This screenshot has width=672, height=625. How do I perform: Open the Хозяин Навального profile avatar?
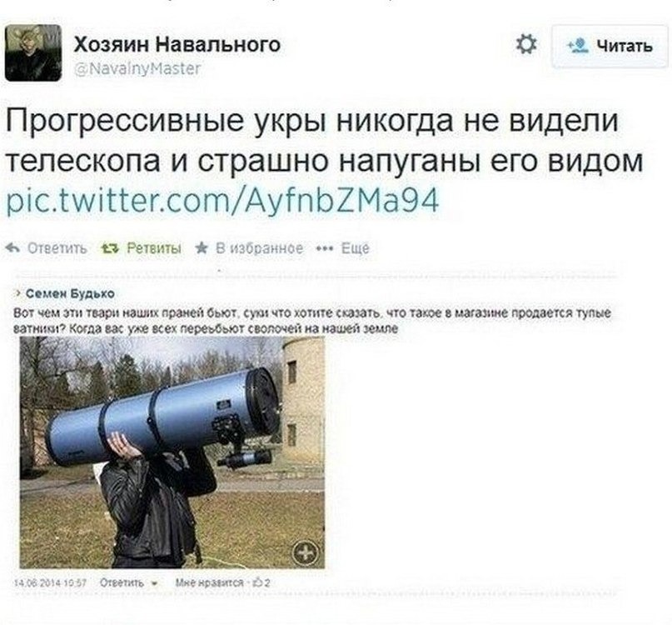(33, 52)
